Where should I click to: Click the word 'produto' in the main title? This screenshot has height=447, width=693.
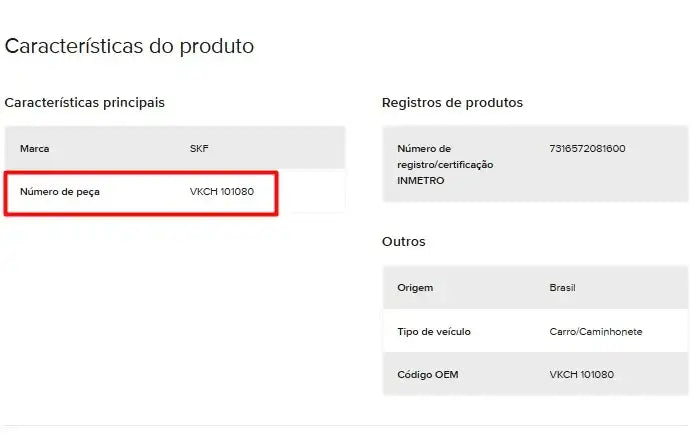tap(220, 46)
